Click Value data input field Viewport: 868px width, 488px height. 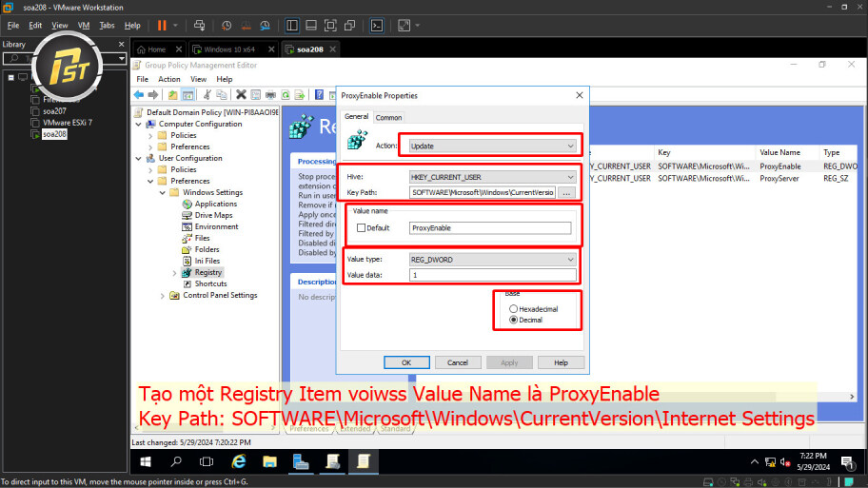[x=493, y=275]
